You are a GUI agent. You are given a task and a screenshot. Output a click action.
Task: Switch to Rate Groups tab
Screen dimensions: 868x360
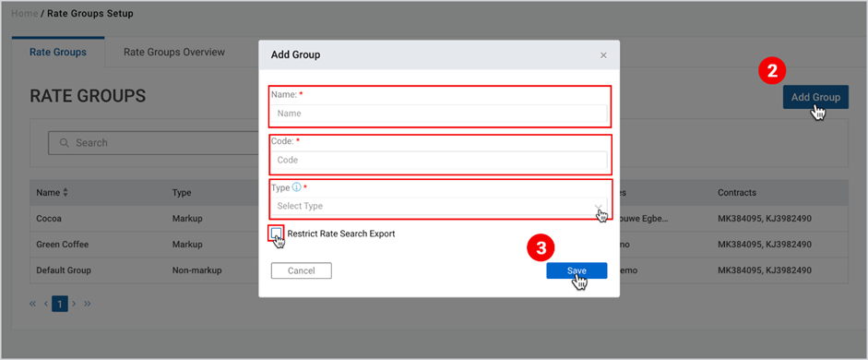[x=57, y=52]
